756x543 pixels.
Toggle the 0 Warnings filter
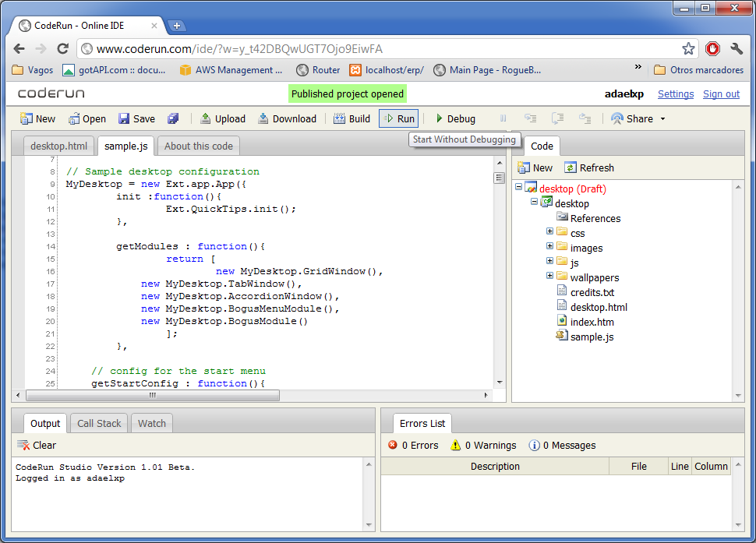[483, 445]
